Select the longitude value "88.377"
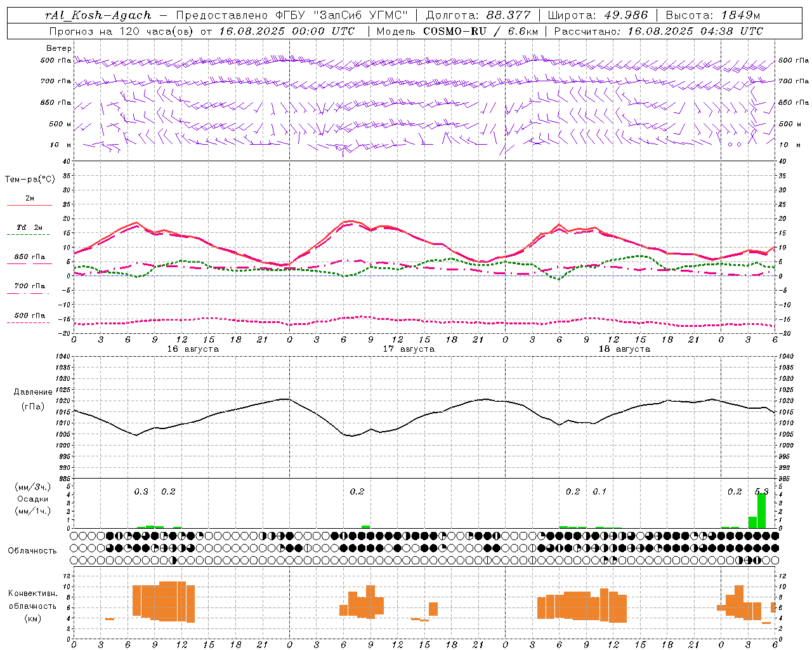 click(x=509, y=15)
